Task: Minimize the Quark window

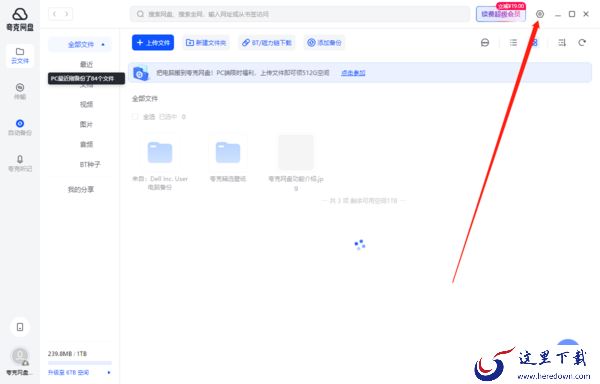Action: pyautogui.click(x=558, y=14)
